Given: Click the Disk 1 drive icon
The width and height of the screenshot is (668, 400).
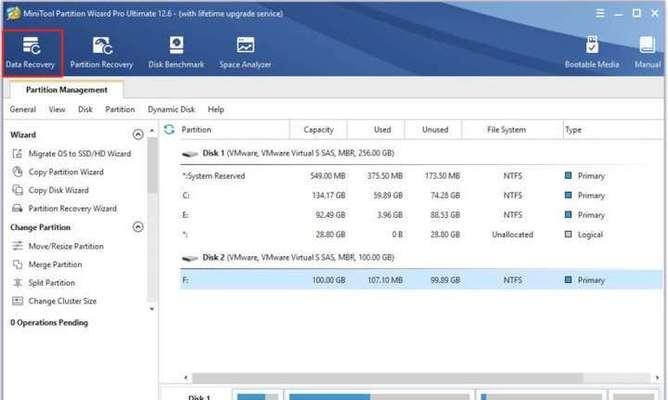Looking at the screenshot, I should pyautogui.click(x=190, y=153).
